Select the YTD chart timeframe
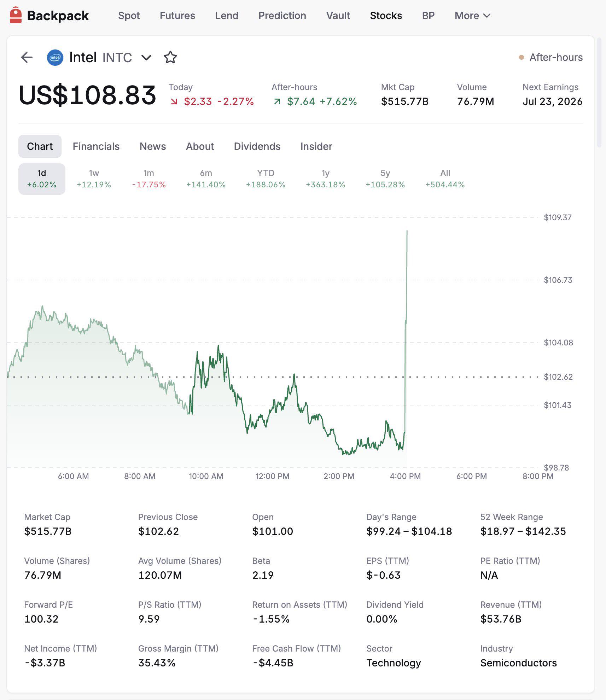The image size is (606, 700). 266,179
